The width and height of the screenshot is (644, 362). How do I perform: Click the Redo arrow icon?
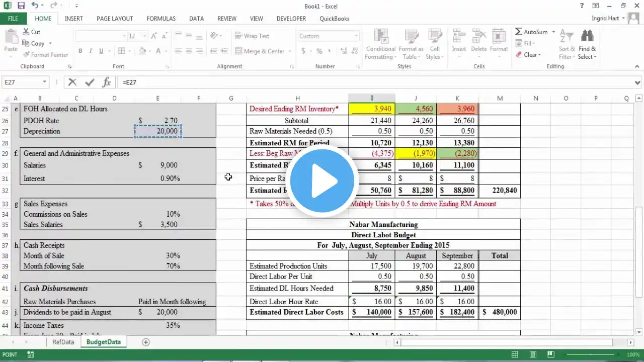coord(53,6)
